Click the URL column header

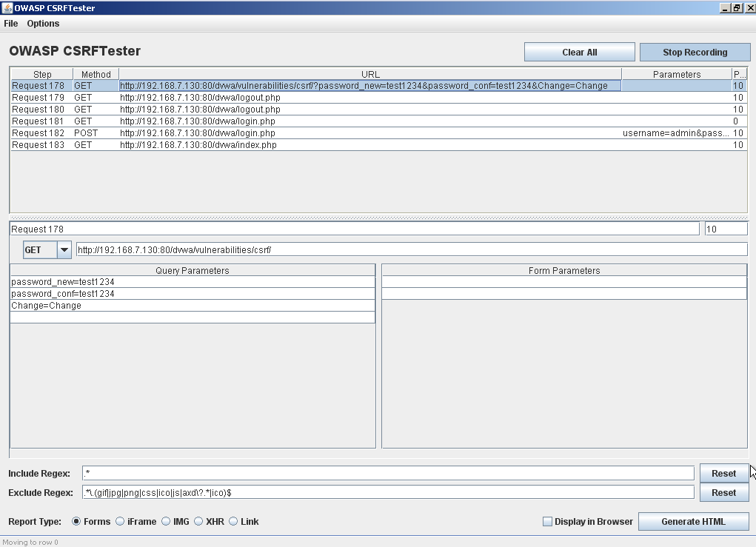(x=370, y=74)
